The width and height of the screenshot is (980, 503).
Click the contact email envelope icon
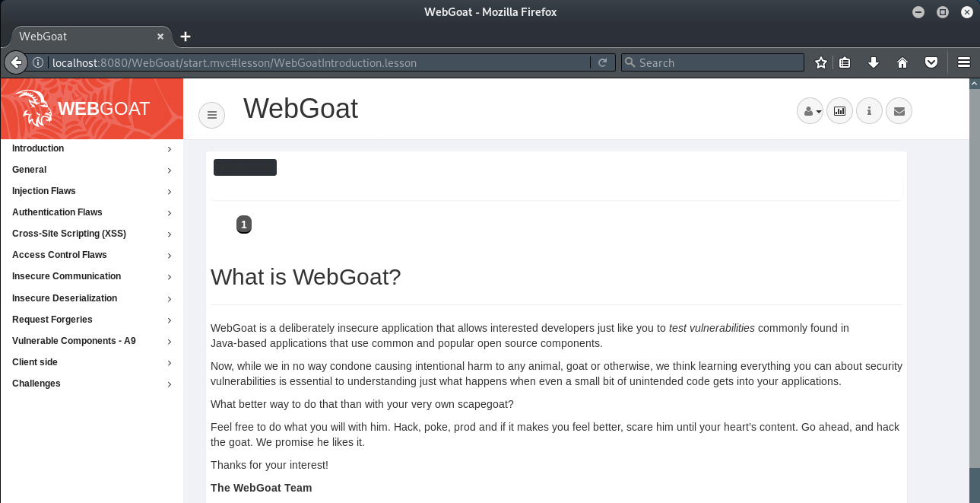(899, 110)
